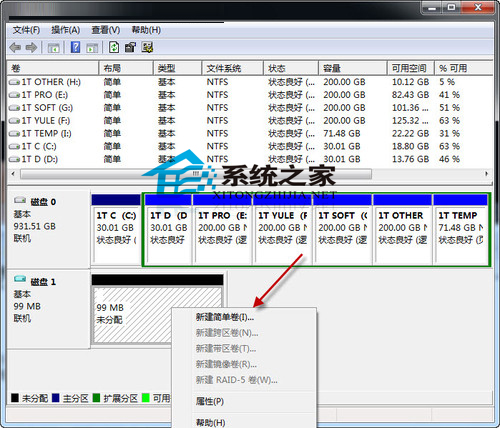Click the disk settings checklist toolbar icon

(147, 47)
